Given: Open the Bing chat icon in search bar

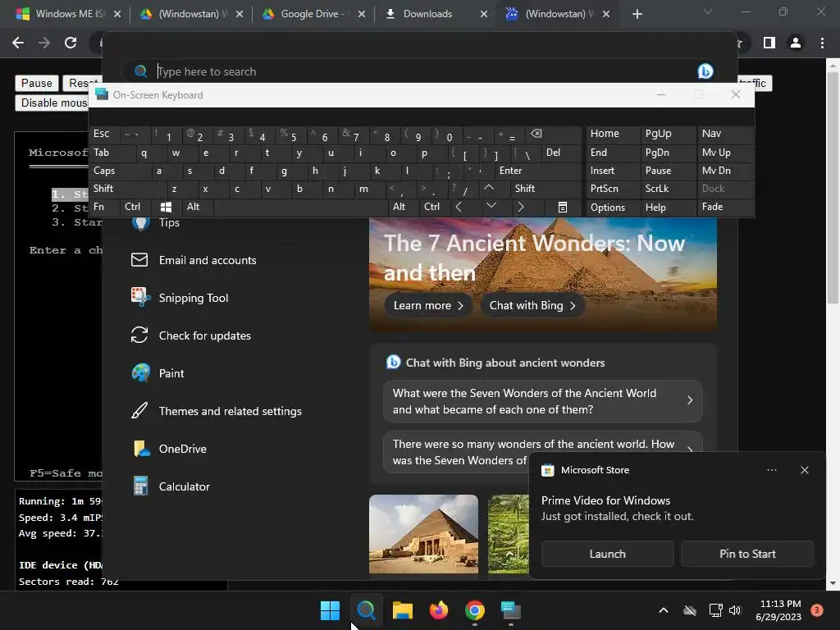Looking at the screenshot, I should click(x=705, y=71).
